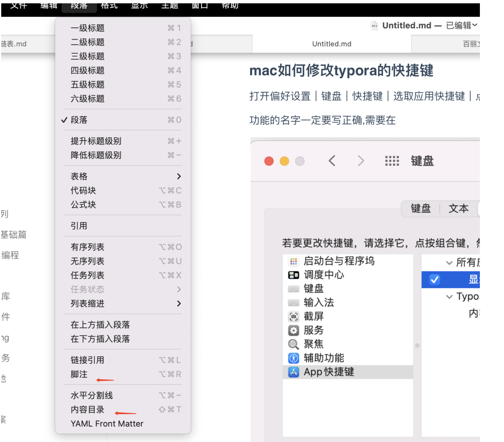Viewport: 504px width, 442px height.
Task: Open the 编辑 menu in menu bar
Action: (49, 6)
